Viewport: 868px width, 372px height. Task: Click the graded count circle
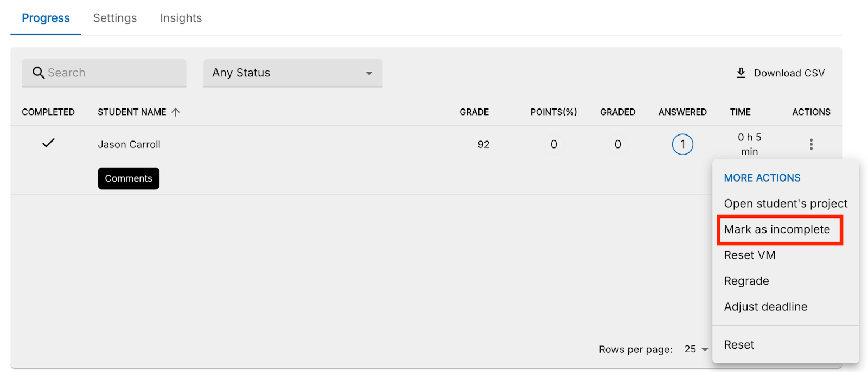[617, 144]
